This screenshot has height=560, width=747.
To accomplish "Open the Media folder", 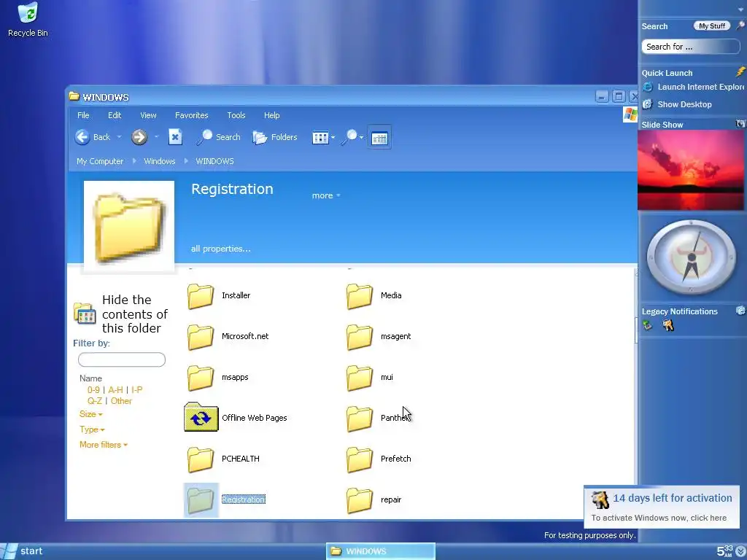I will [x=374, y=295].
